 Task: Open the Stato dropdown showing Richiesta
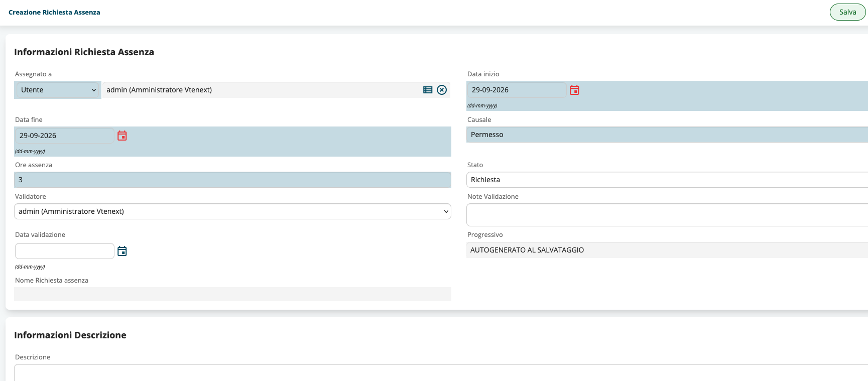[667, 180]
